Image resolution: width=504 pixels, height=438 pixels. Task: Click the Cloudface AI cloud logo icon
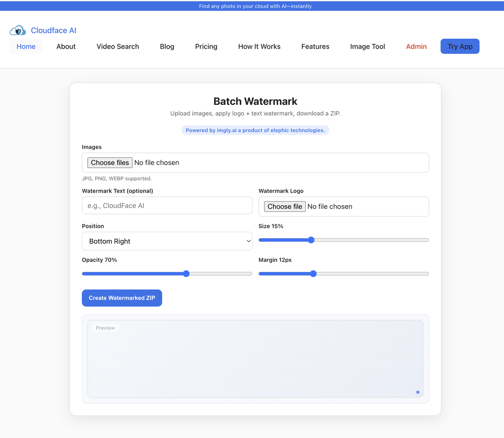(x=18, y=31)
